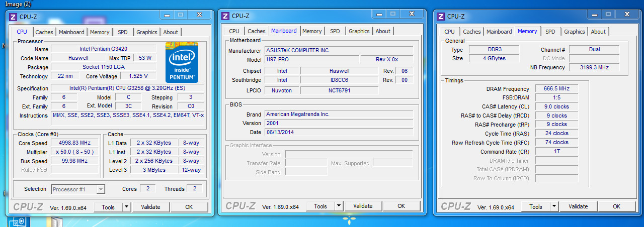
Task: Click Tools button in the Memory window
Action: tap(536, 206)
